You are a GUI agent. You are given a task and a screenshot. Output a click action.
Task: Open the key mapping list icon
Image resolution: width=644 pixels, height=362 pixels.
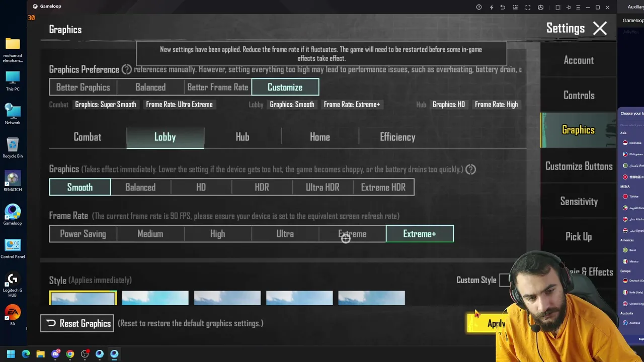[x=515, y=7]
